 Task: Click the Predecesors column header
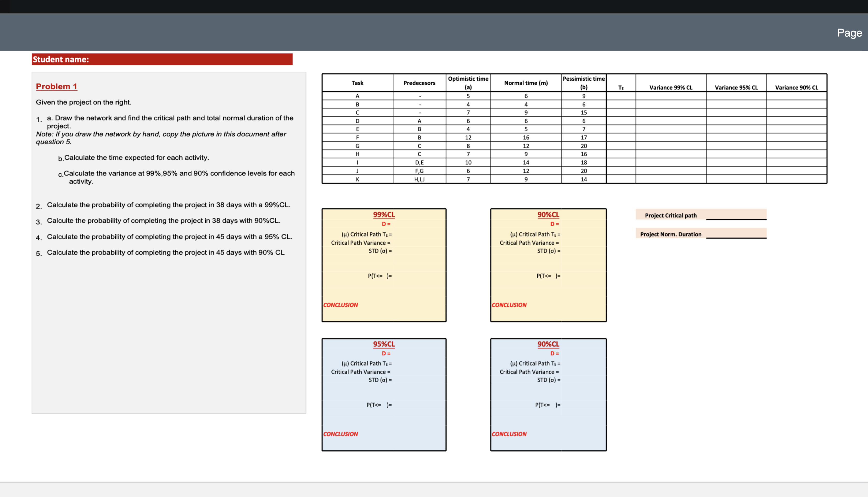tap(419, 83)
